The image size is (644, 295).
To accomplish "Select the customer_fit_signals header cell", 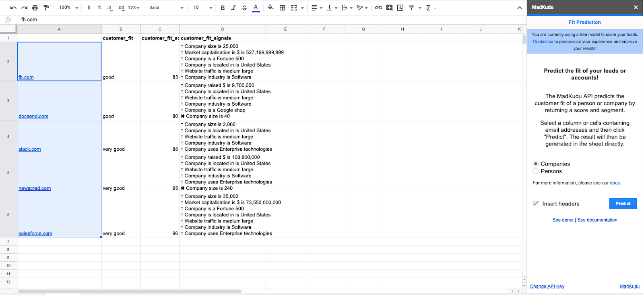I will click(223, 38).
